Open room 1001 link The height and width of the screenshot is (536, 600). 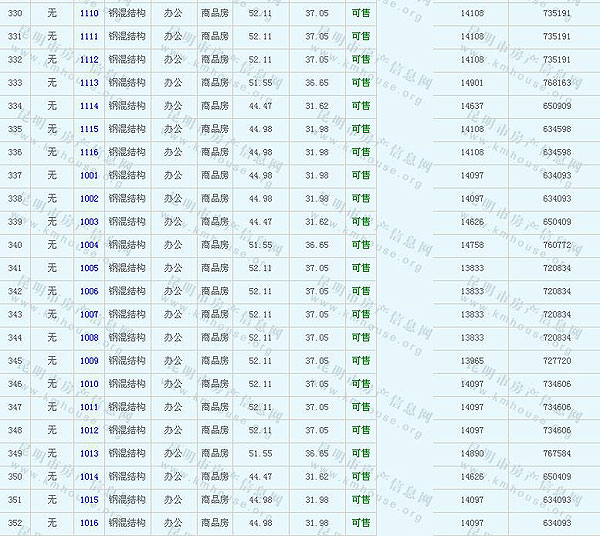click(x=89, y=175)
